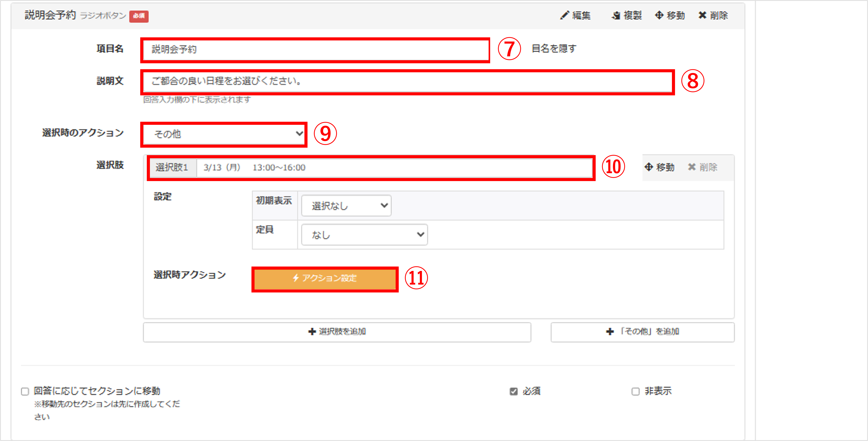Open the 初期表示 選択なし dropdown
This screenshot has width=868, height=441.
coord(346,205)
